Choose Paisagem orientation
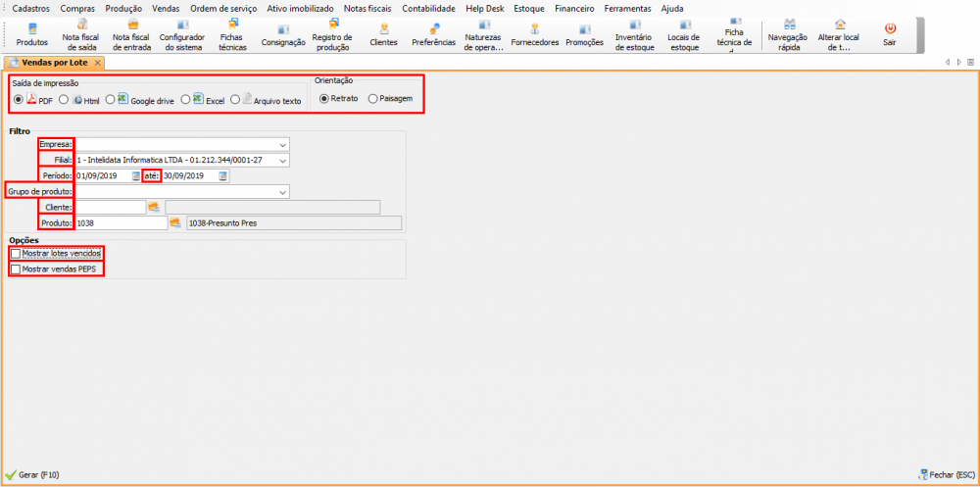The width and height of the screenshot is (980, 487). coord(372,99)
